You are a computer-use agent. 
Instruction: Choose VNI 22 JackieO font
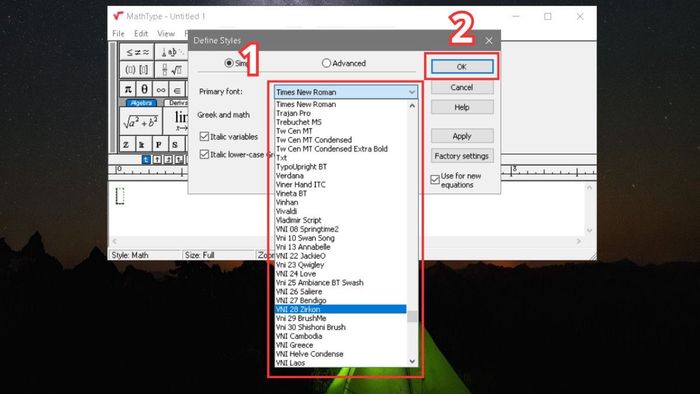[x=341, y=256]
